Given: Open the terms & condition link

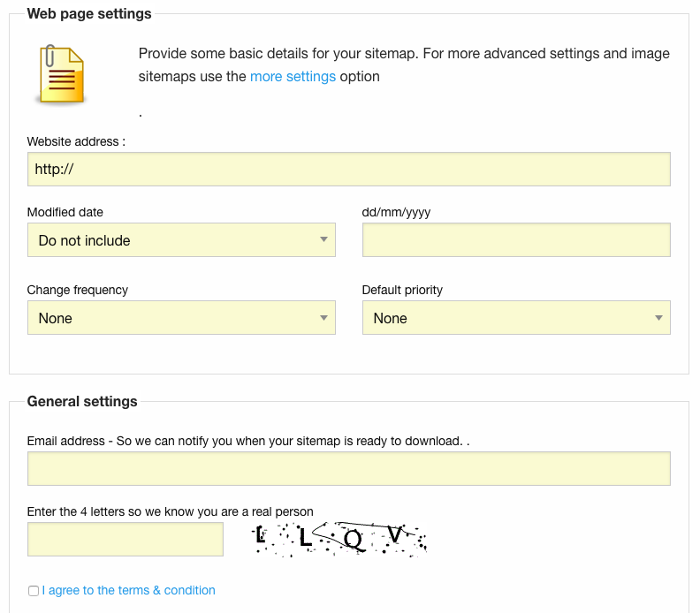Looking at the screenshot, I should [128, 590].
